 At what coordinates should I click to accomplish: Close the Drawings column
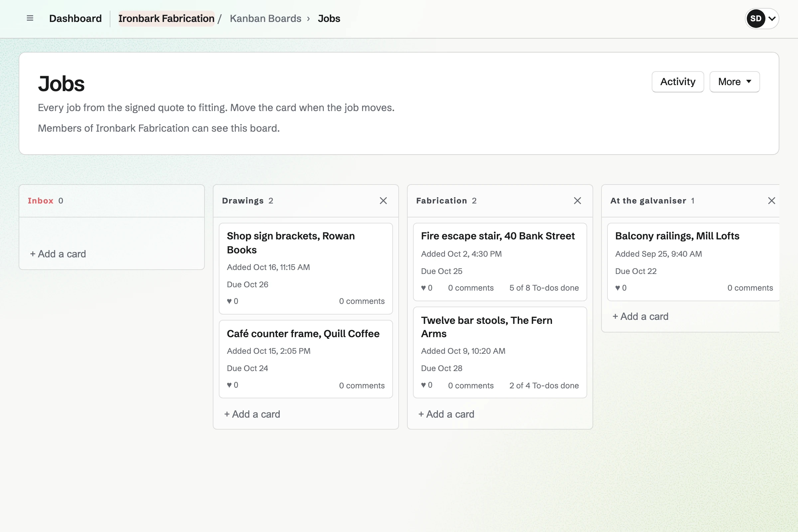(383, 200)
